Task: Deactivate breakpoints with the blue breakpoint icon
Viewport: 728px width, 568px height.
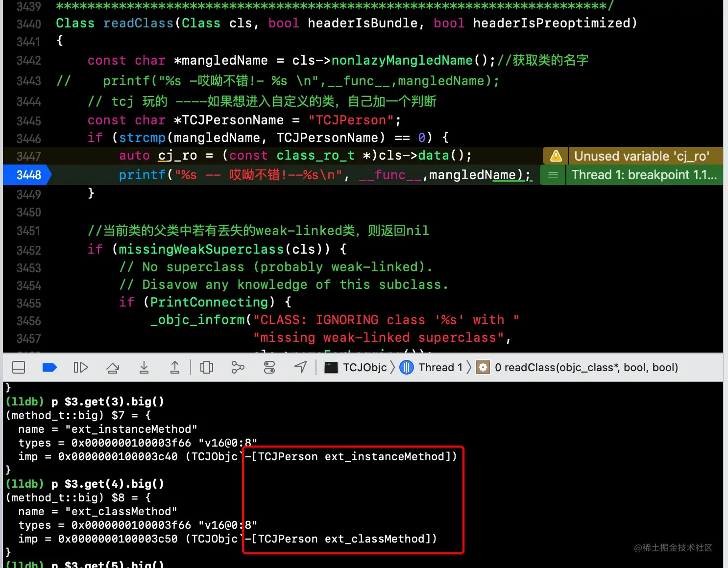Action: click(49, 367)
